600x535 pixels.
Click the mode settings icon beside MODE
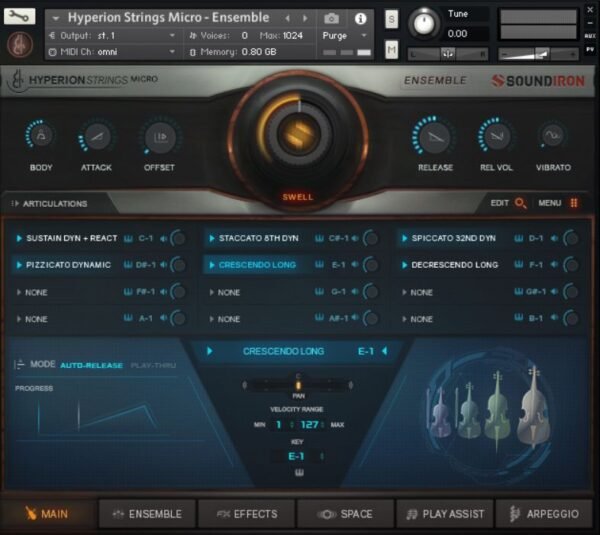click(19, 364)
